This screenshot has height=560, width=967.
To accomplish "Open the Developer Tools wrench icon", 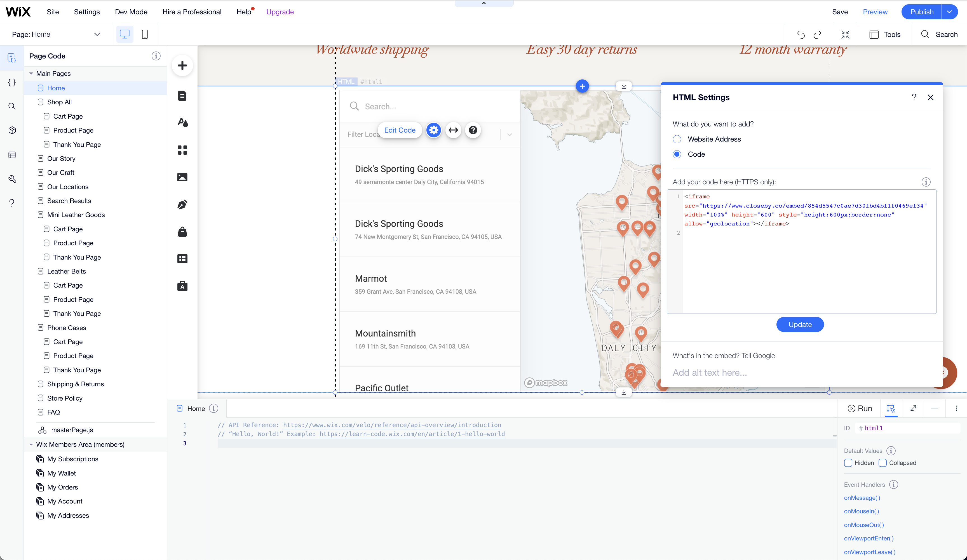I will click(12, 179).
